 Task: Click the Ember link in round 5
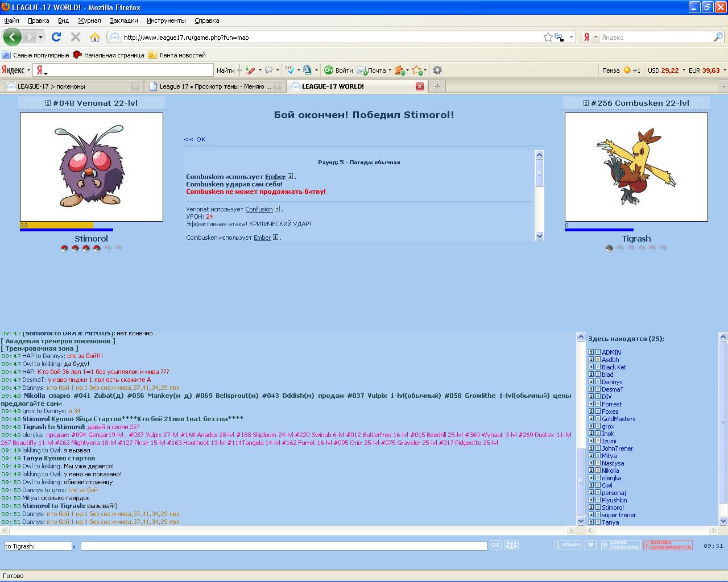[x=275, y=177]
